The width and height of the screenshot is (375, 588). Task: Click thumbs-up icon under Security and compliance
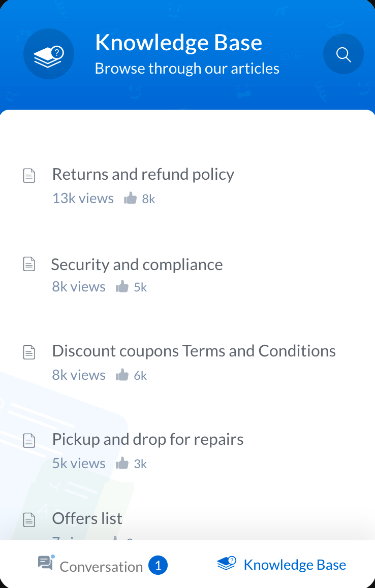[122, 287]
